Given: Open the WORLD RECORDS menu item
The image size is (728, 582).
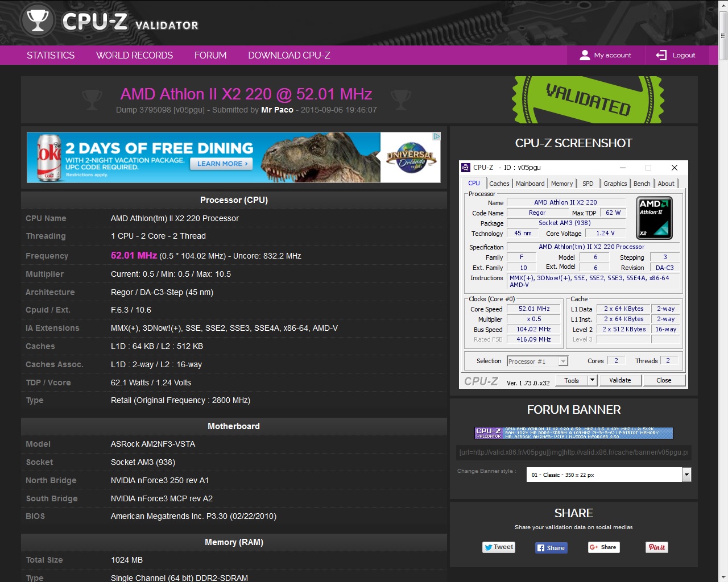Looking at the screenshot, I should [134, 55].
